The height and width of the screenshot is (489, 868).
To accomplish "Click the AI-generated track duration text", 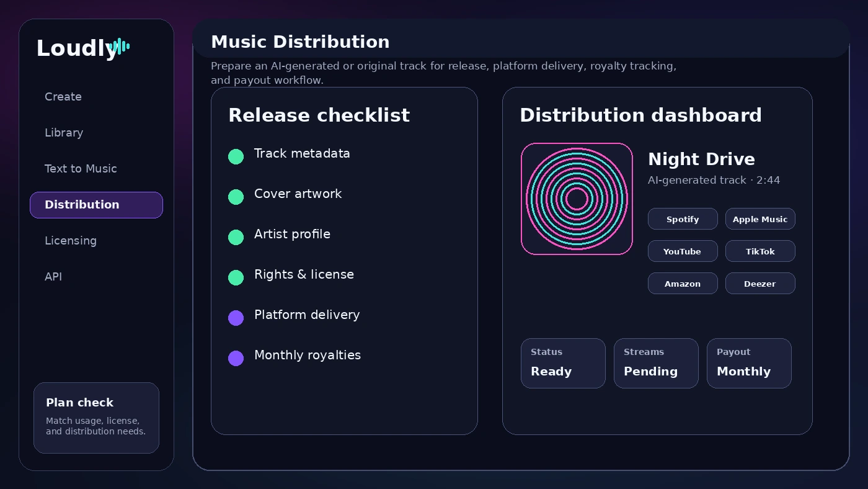I will [x=714, y=180].
